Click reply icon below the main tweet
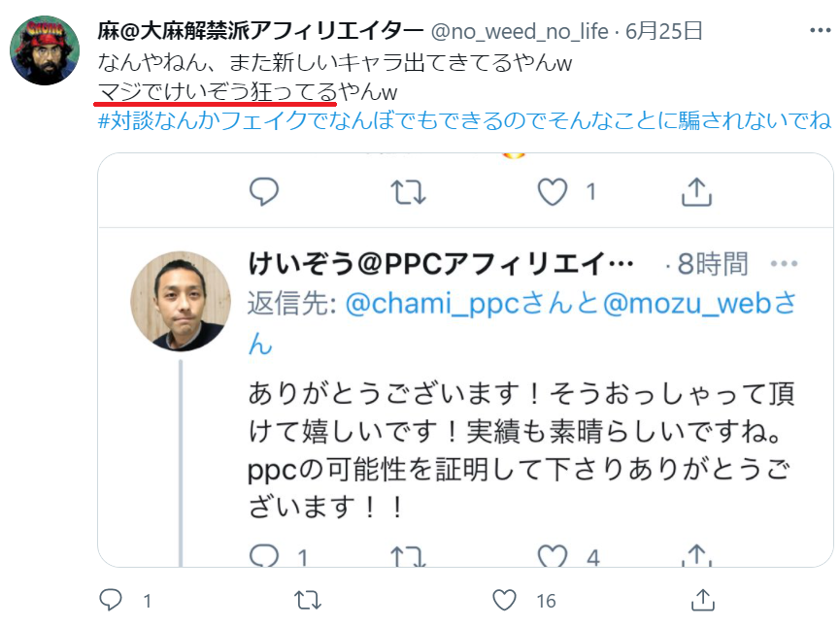The image size is (840, 626). (x=111, y=600)
